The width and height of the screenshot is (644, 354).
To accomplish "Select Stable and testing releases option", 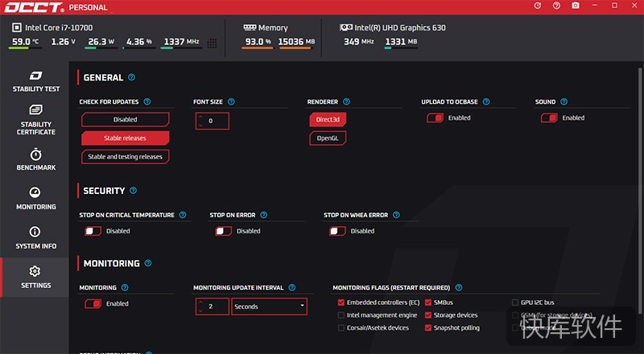I will point(126,157).
